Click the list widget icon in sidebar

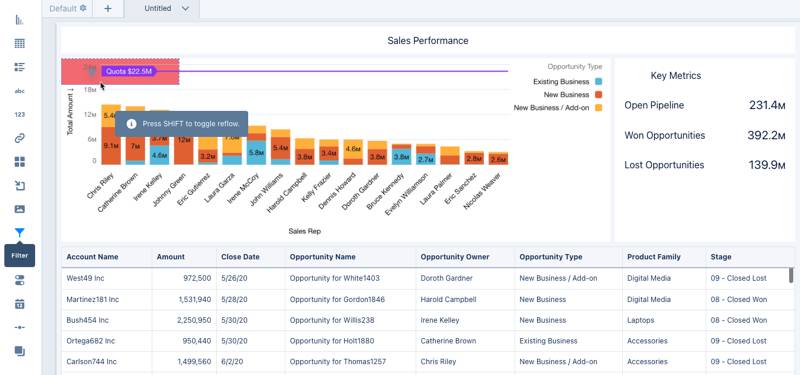coord(19,67)
